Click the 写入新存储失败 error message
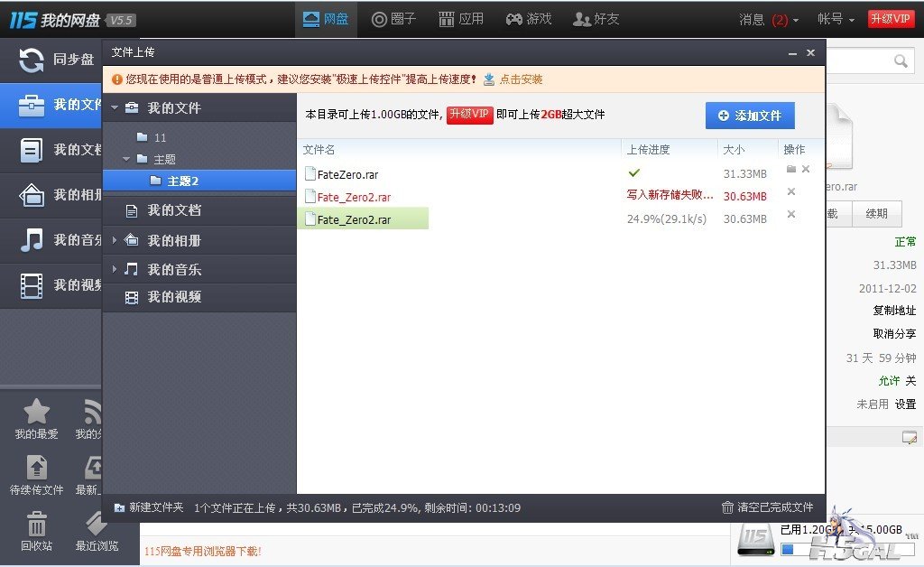 [670, 195]
